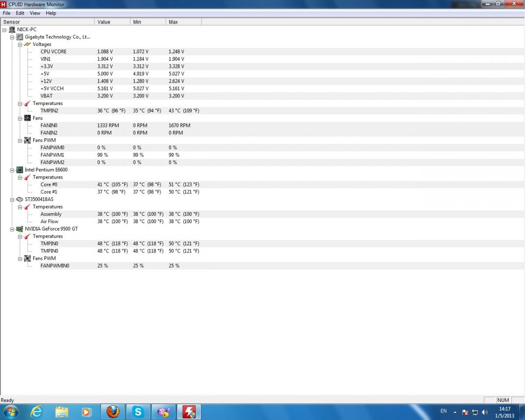This screenshot has height=420, width=525.
Task: Launch Internet Explorer from the taskbar
Action: [37, 412]
